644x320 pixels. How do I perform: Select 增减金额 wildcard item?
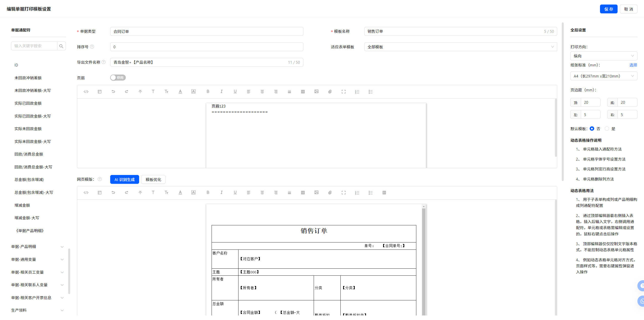click(22, 205)
